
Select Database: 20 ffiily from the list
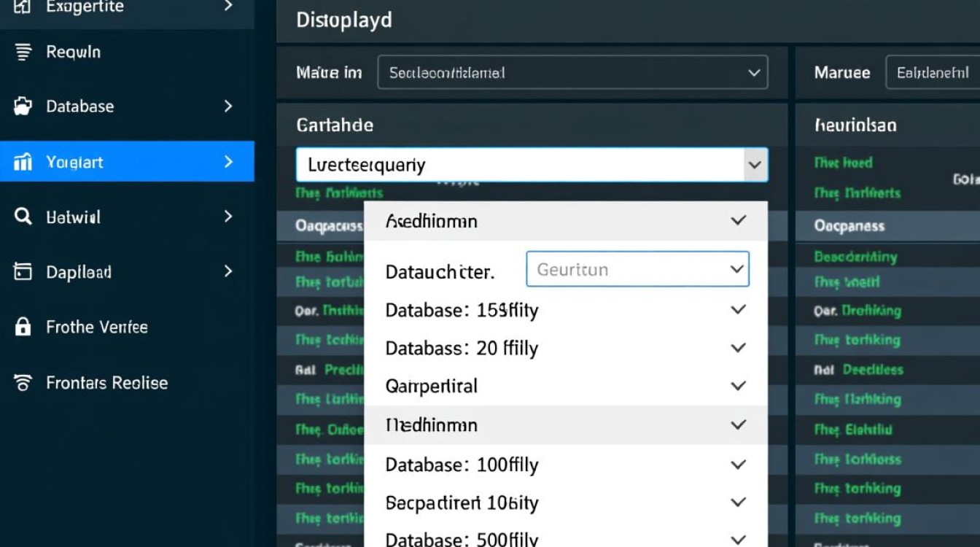462,349
